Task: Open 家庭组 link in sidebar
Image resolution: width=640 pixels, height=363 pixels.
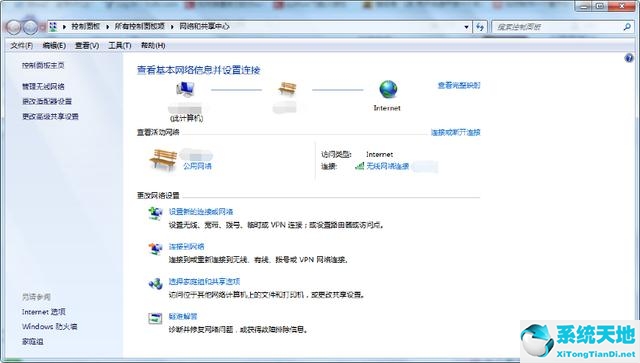Action: click(x=33, y=341)
